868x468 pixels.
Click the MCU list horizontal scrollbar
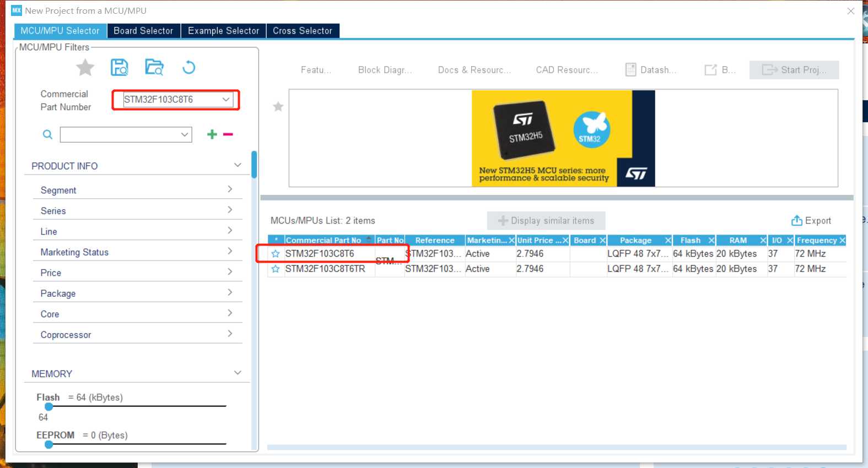(557, 448)
